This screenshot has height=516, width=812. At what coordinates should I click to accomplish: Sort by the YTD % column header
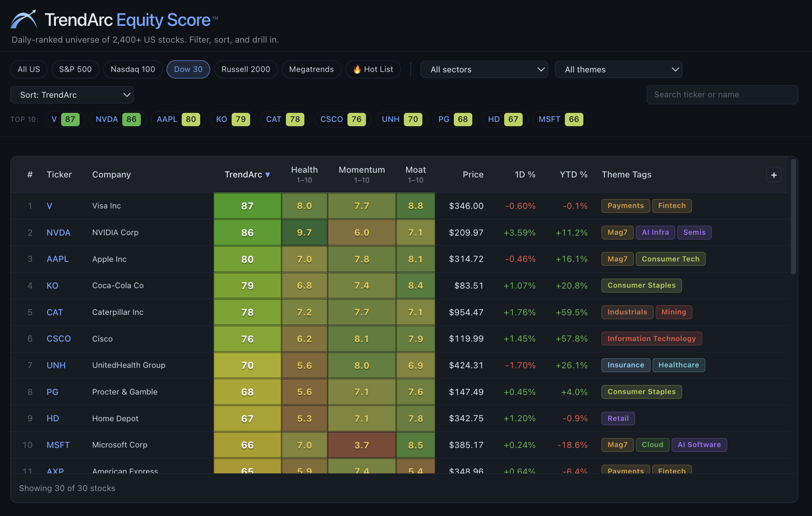[x=573, y=174]
